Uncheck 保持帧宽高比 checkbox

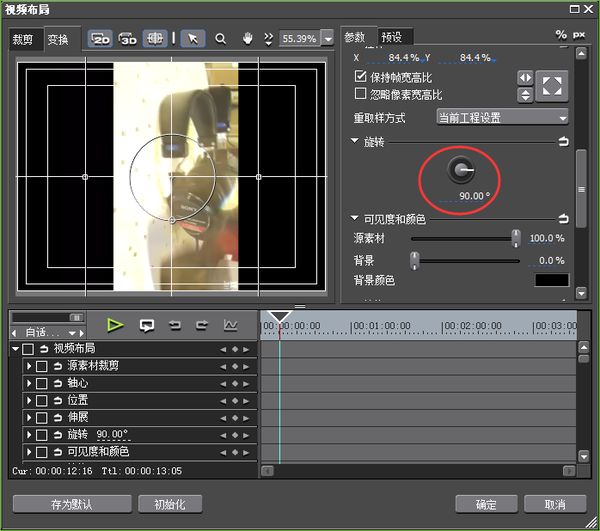[x=360, y=77]
